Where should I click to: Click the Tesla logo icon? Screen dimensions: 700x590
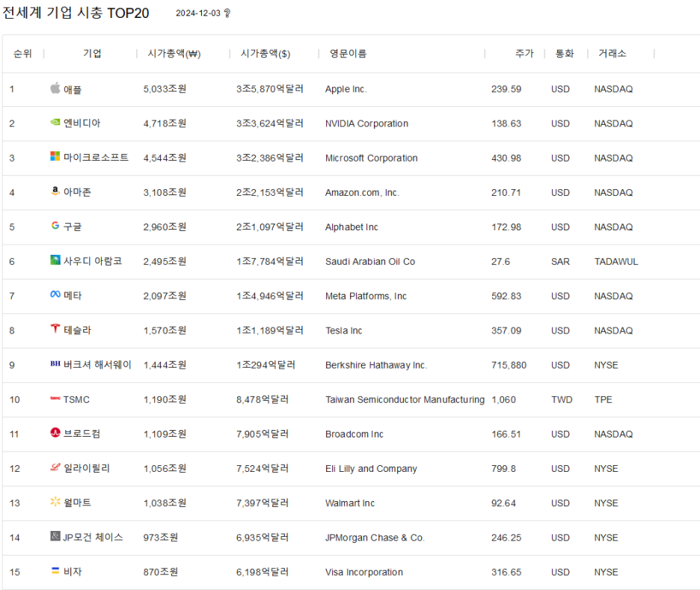pos(55,328)
